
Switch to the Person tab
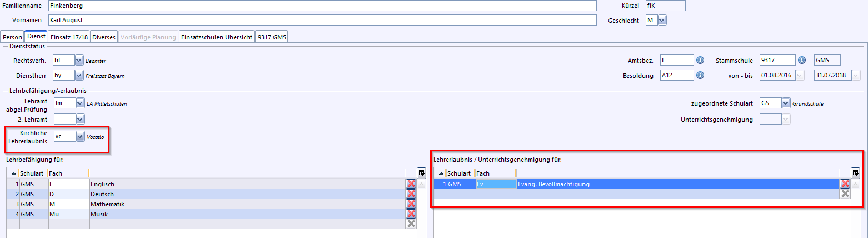[12, 37]
